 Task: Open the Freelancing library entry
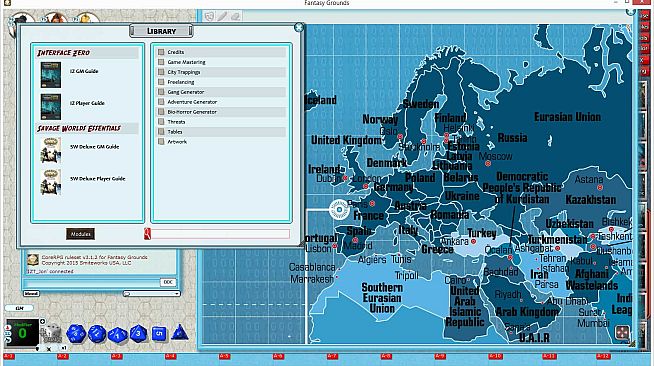point(221,82)
